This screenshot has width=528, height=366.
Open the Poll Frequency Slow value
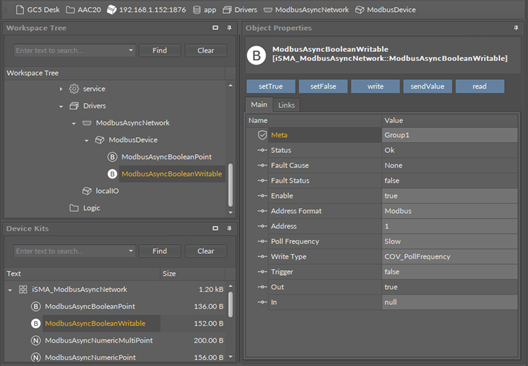(x=450, y=241)
